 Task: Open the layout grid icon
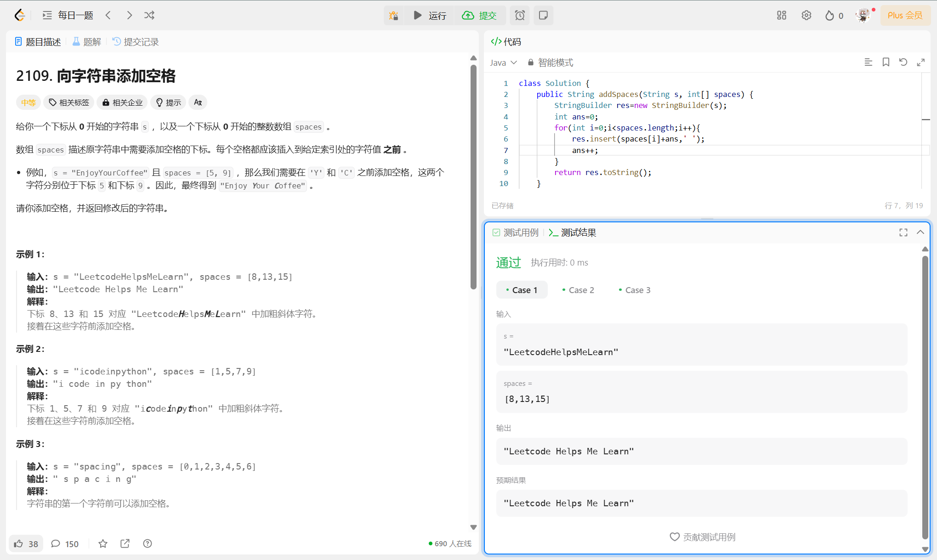pyautogui.click(x=781, y=16)
